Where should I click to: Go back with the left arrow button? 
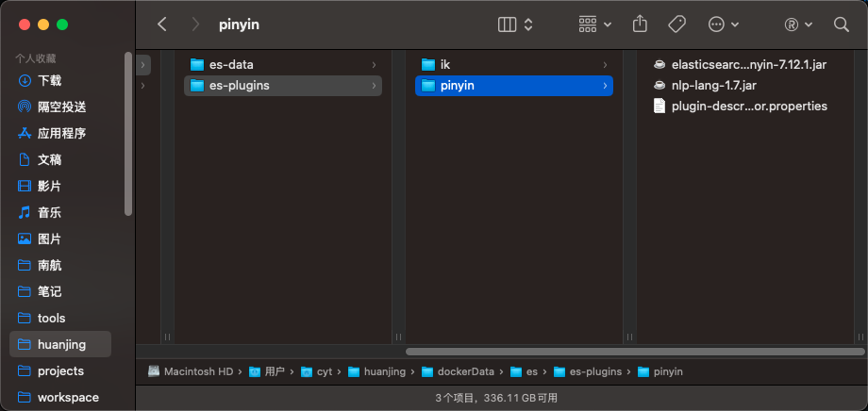pos(162,25)
